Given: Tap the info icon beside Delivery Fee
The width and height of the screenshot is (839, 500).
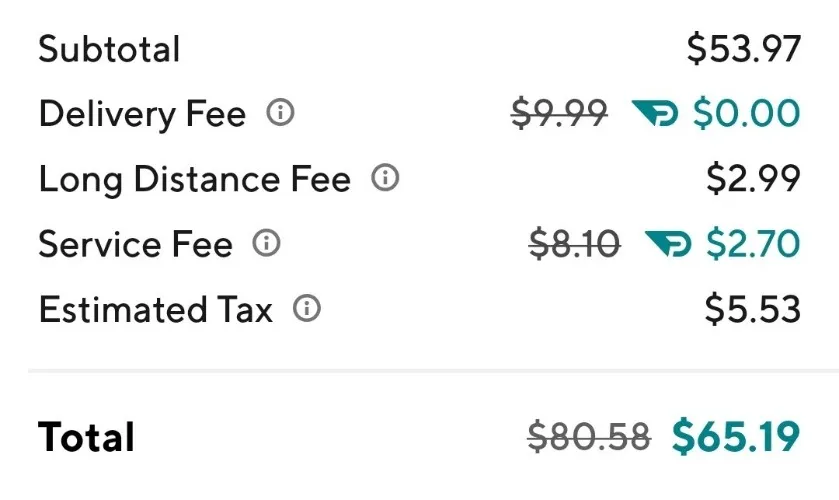Looking at the screenshot, I should 281,114.
